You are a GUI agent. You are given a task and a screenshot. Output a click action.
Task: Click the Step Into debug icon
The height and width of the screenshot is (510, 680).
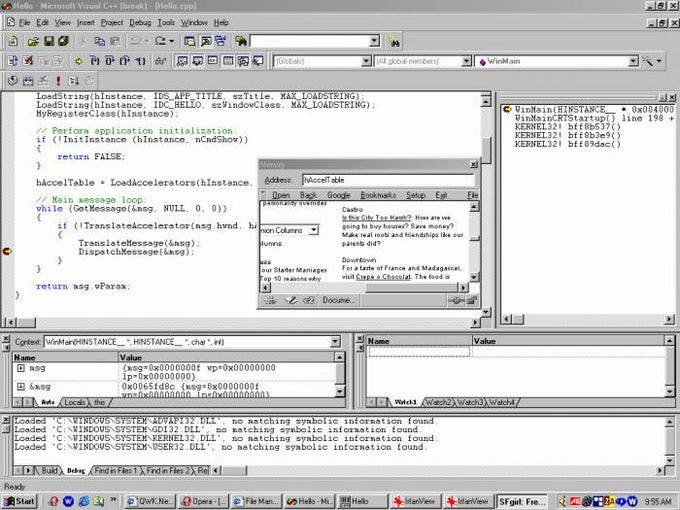tap(95, 61)
